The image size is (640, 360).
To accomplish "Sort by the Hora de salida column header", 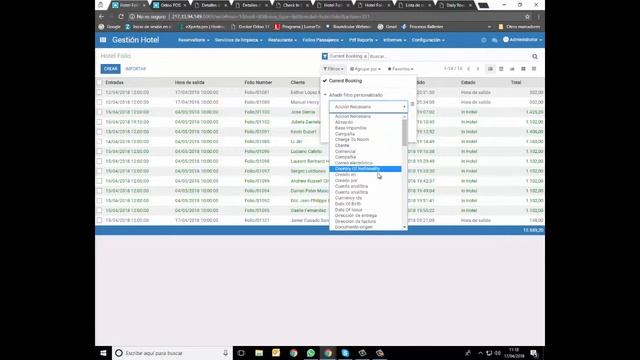I will pyautogui.click(x=189, y=82).
